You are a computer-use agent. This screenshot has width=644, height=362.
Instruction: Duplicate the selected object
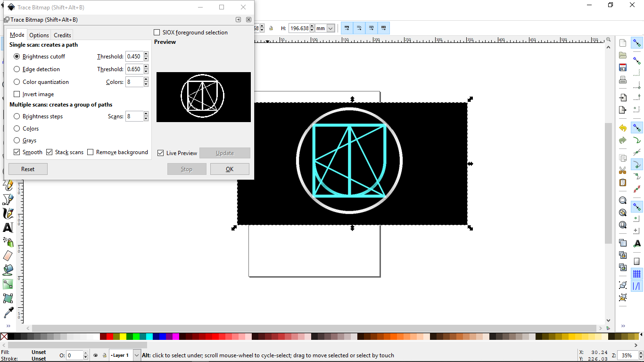click(623, 243)
